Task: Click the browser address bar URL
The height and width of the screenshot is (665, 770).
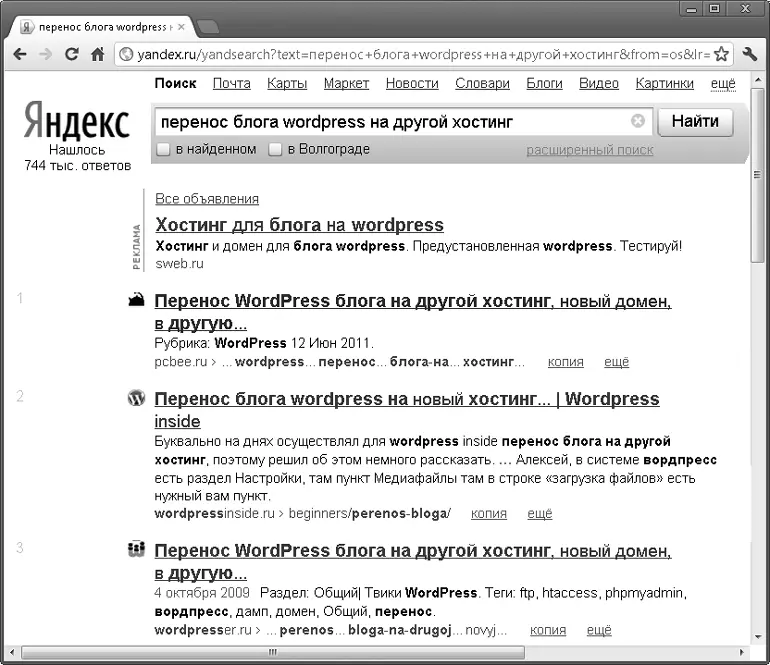Action: [x=423, y=54]
